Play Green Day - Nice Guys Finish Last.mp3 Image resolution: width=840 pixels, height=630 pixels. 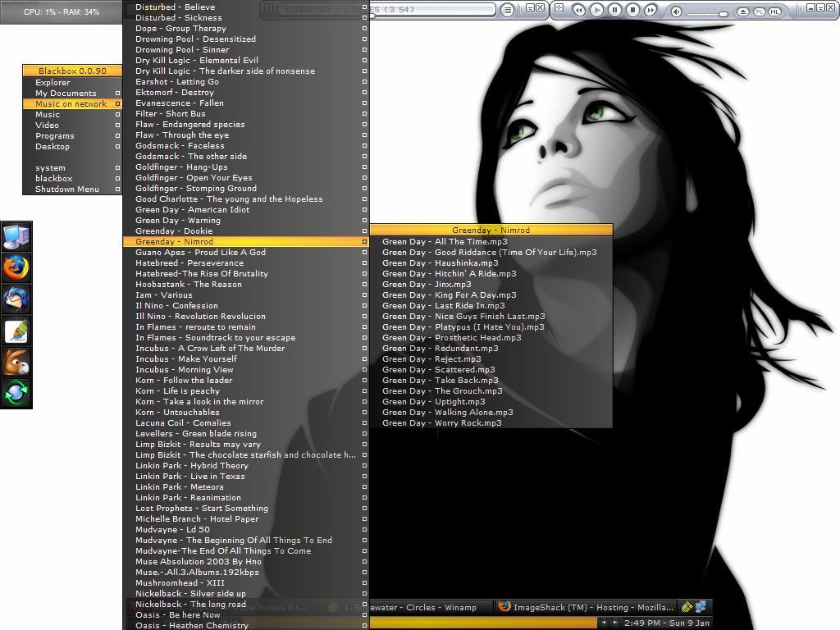(491, 317)
